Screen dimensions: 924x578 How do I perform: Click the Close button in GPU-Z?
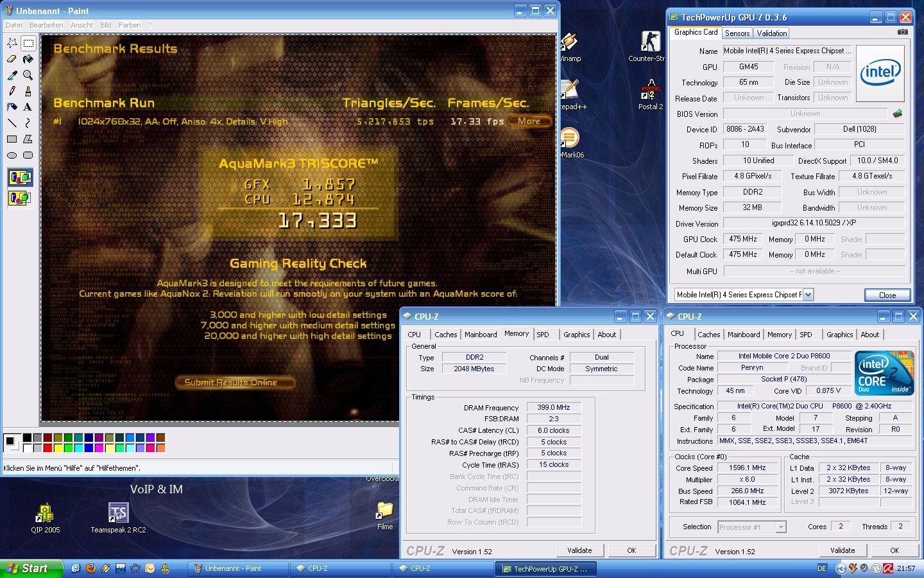tap(887, 295)
